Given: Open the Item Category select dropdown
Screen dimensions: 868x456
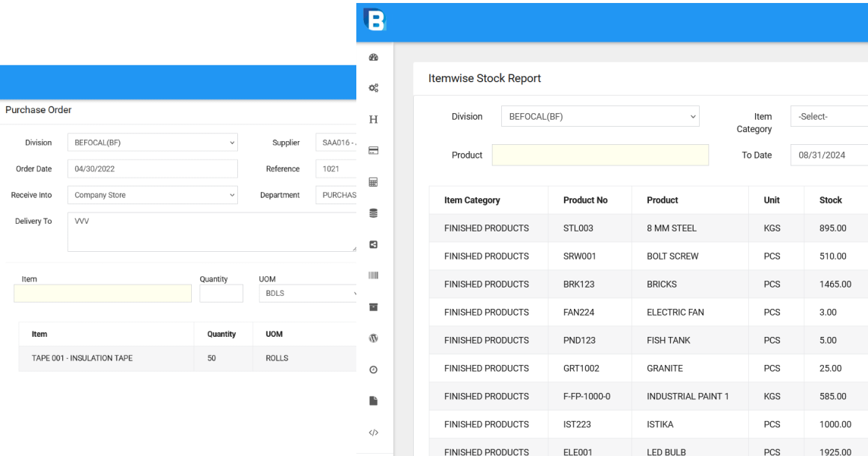Looking at the screenshot, I should tap(829, 117).
